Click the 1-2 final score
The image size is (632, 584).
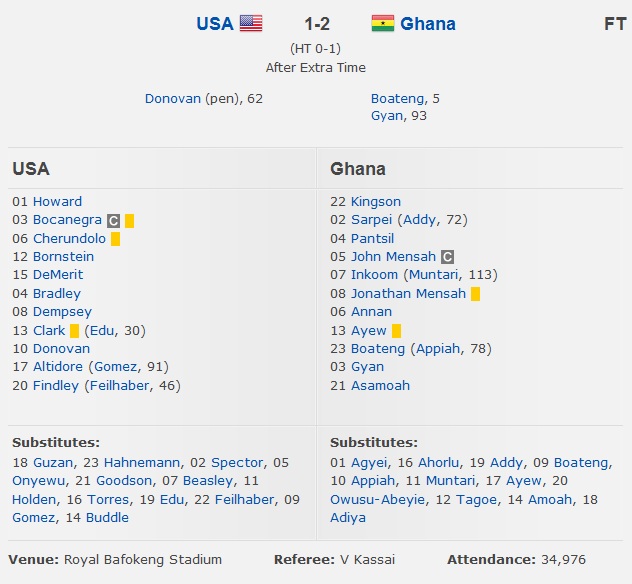tap(318, 23)
